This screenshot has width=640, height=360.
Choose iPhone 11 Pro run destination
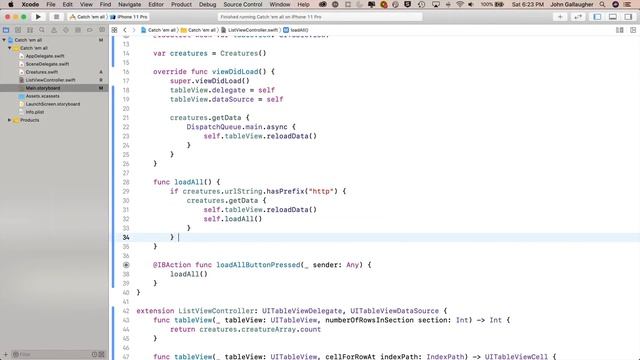(x=129, y=17)
